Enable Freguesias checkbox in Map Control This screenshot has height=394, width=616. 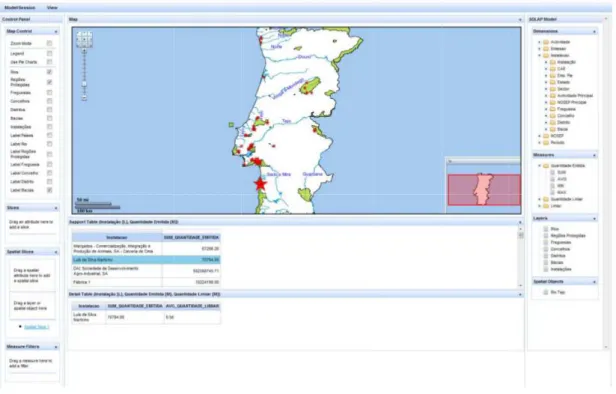[49, 93]
